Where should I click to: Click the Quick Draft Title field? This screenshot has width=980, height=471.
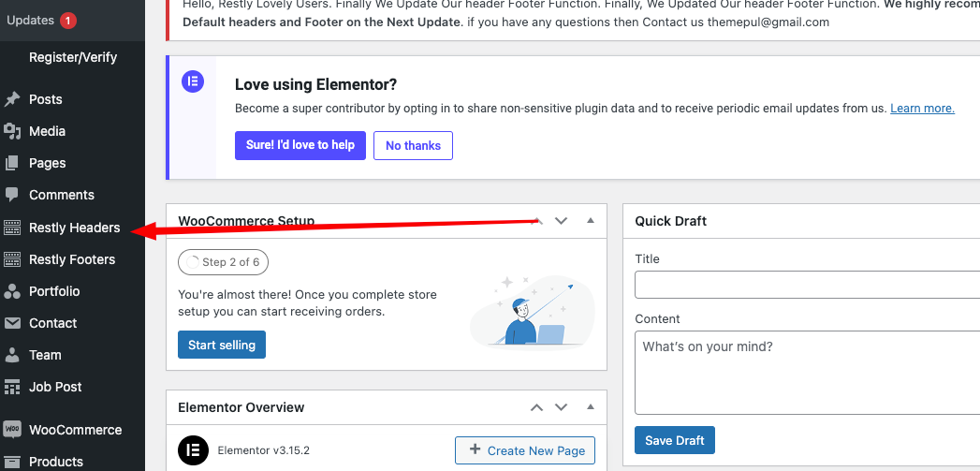[807, 285]
